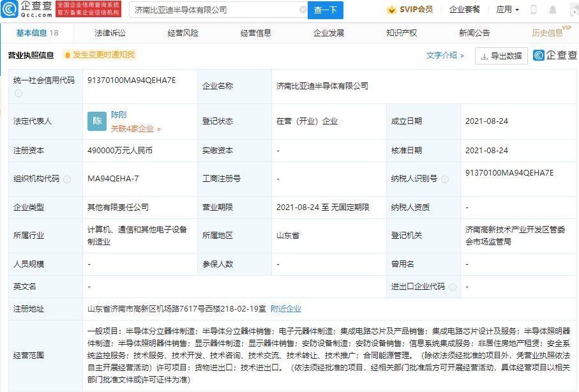Select 营业执照信息 heading
The image size is (579, 392).
[31, 56]
